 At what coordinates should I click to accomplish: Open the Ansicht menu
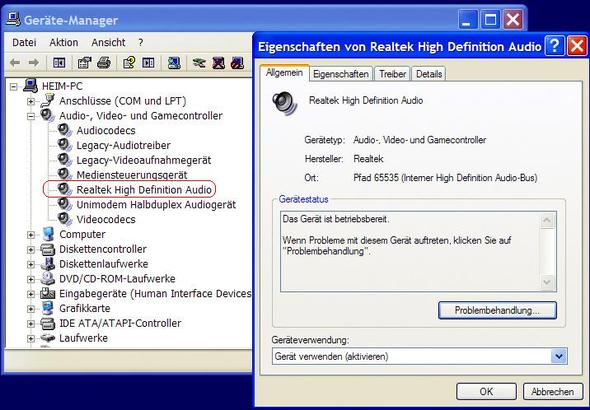click(x=108, y=43)
